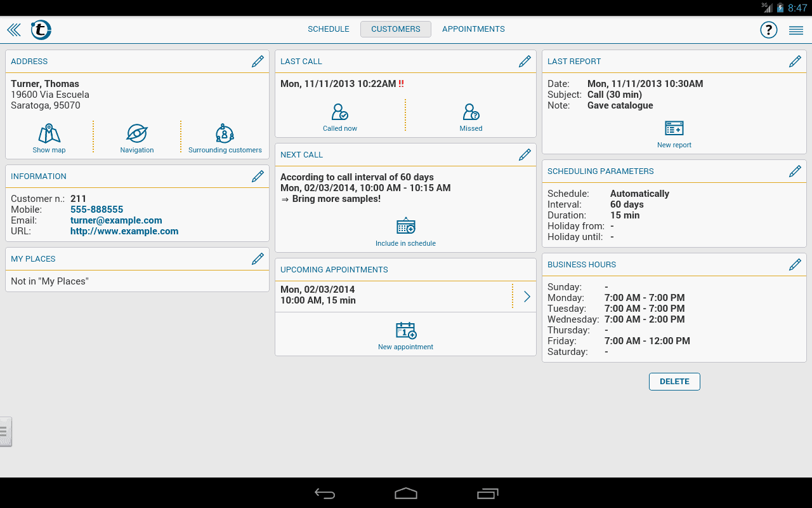Mark the call as Missed
Image resolution: width=812 pixels, height=508 pixels.
tap(471, 117)
